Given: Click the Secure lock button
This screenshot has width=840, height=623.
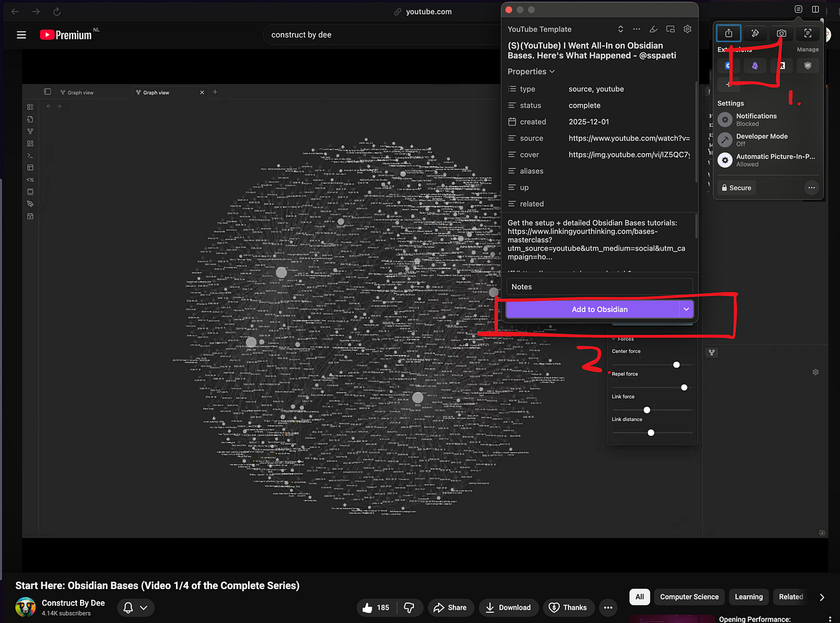Looking at the screenshot, I should (736, 187).
